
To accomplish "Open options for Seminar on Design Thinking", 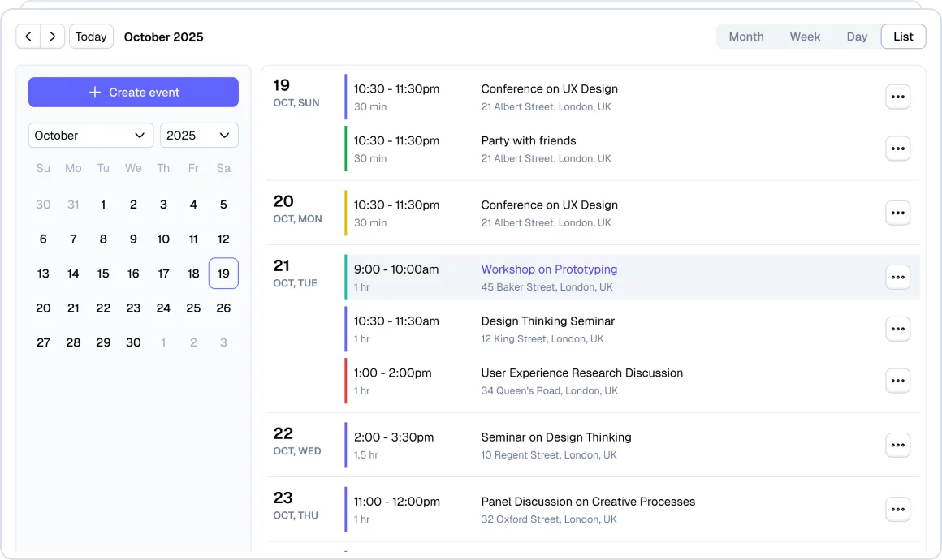I will point(897,446).
